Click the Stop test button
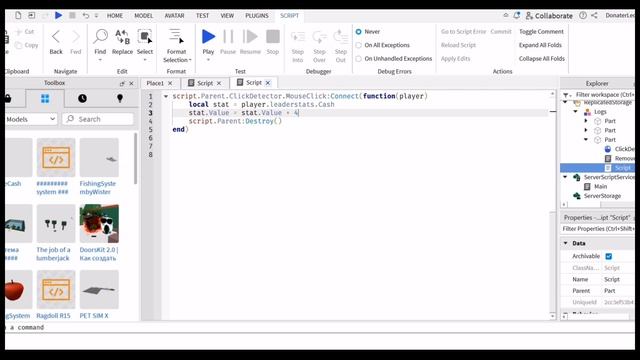640x360 pixels. pyautogui.click(x=273, y=36)
